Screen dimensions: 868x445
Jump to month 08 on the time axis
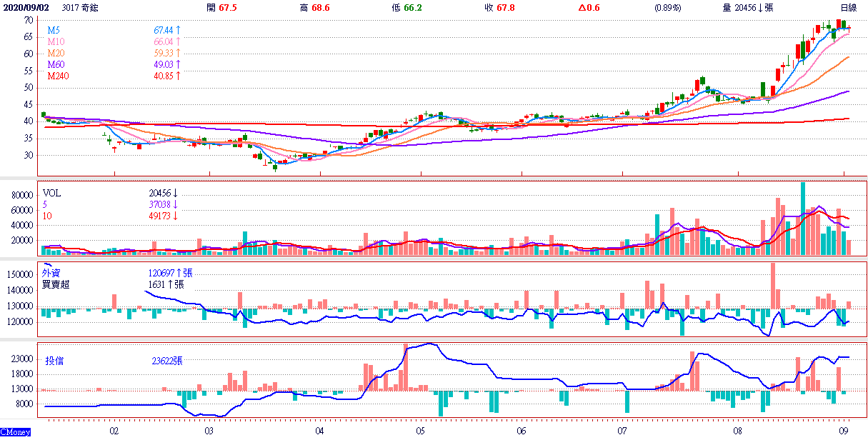tap(737, 431)
